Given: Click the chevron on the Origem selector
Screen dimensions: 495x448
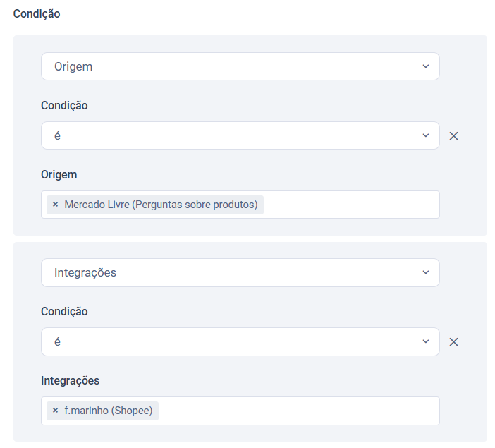Looking at the screenshot, I should 425,66.
